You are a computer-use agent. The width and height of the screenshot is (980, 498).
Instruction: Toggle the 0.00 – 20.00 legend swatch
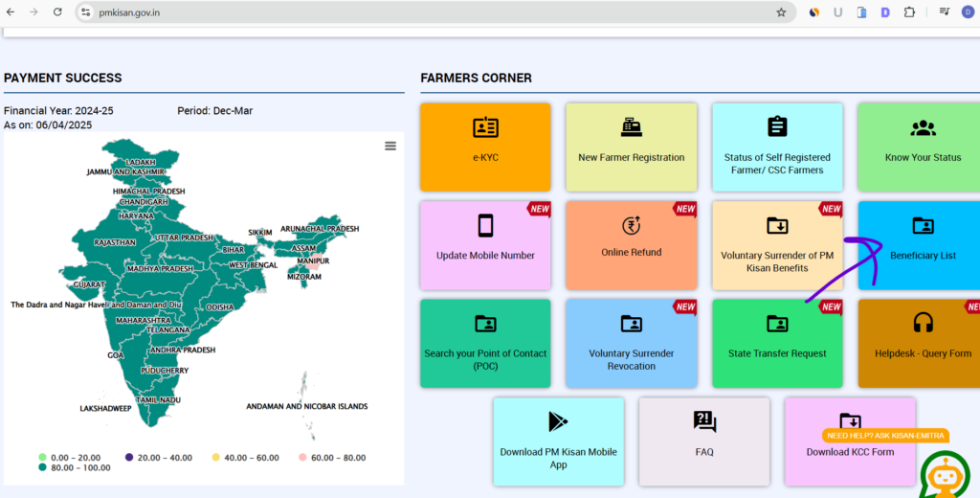pos(42,458)
